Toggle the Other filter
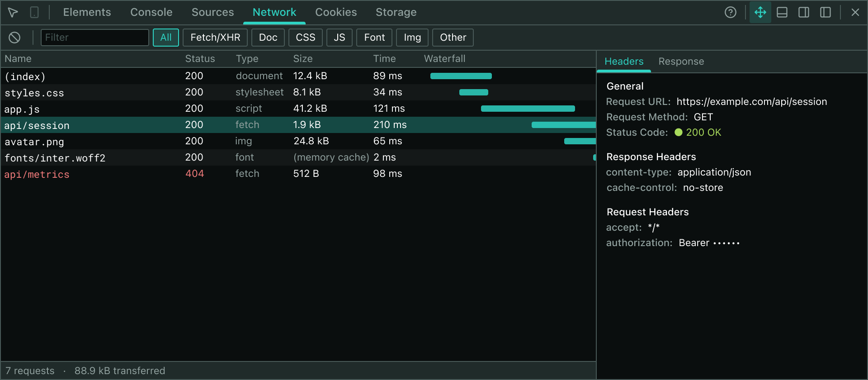Image resolution: width=868 pixels, height=380 pixels. click(x=453, y=38)
